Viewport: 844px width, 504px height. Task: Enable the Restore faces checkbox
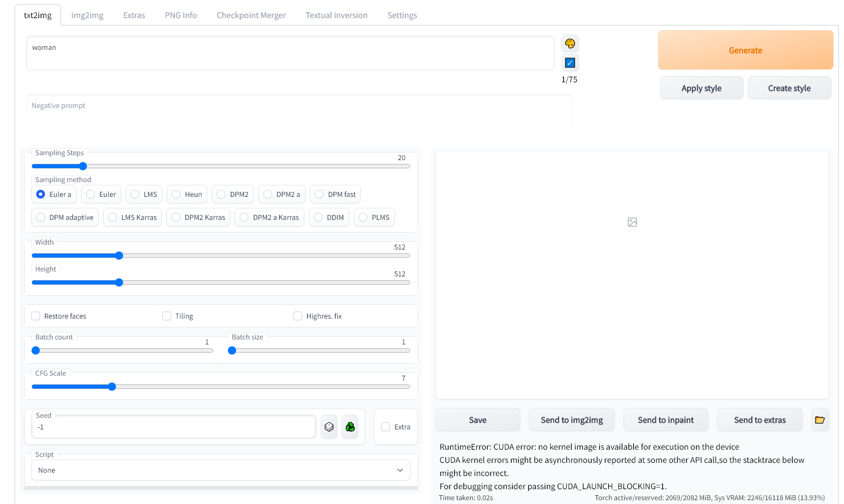click(35, 316)
